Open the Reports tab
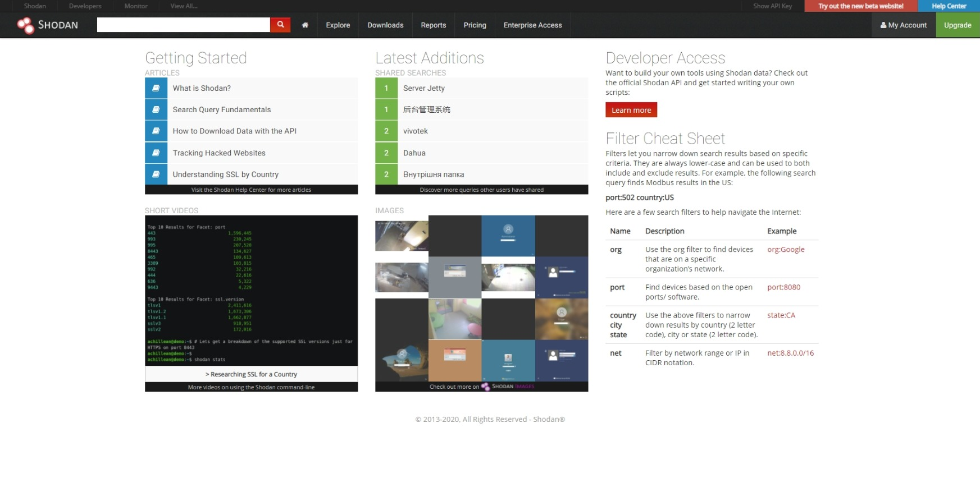 [x=433, y=25]
